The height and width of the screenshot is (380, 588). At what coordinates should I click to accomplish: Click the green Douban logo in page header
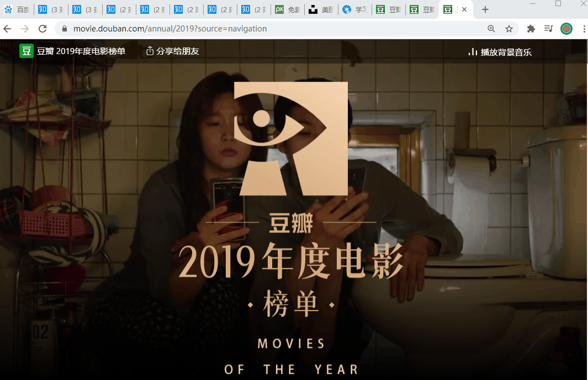[x=27, y=51]
